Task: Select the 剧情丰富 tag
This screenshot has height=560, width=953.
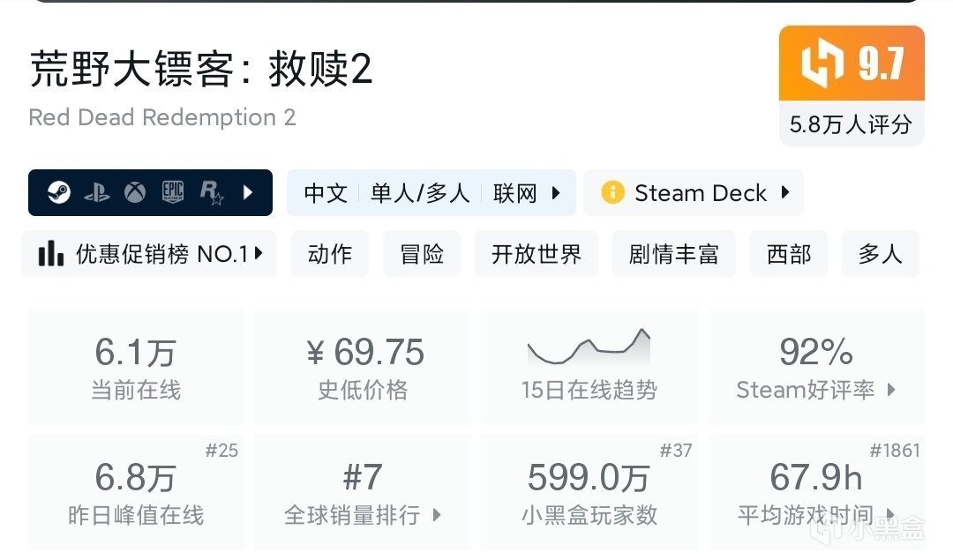Action: [x=673, y=254]
